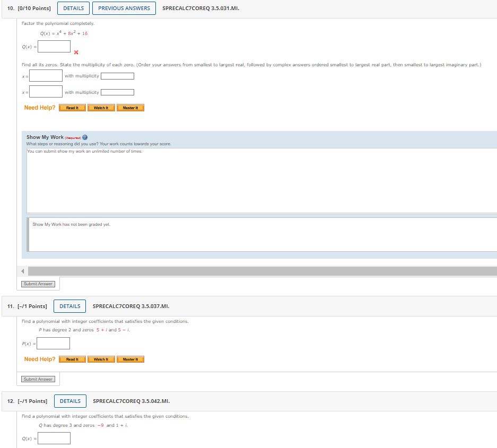Click the first zero x= input box
The width and height of the screenshot is (497, 448).
tap(45, 75)
